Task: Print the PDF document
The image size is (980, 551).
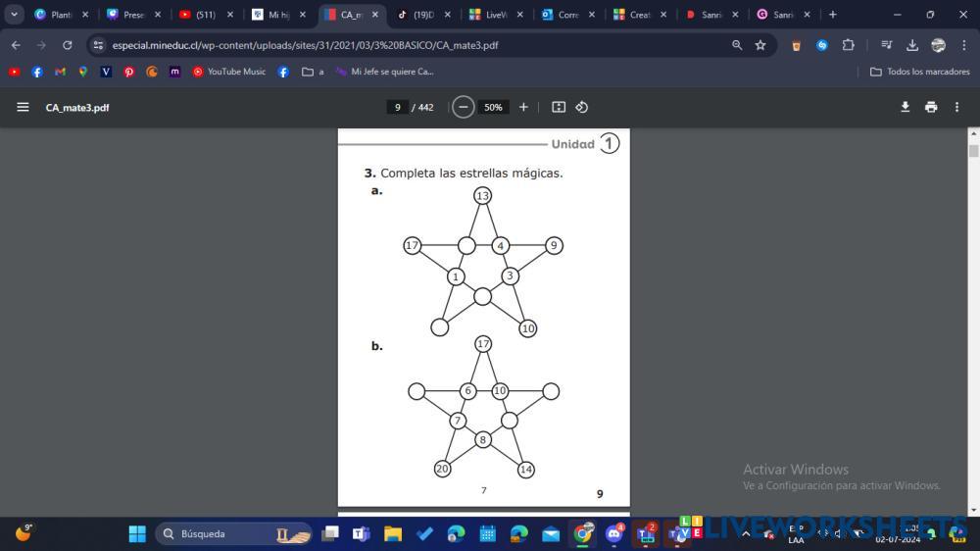Action: pyautogui.click(x=931, y=107)
